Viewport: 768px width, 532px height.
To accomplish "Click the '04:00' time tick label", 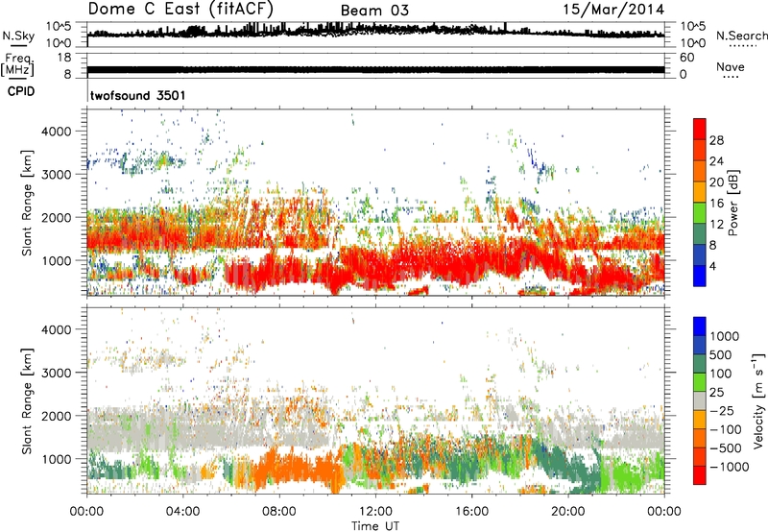I will click(x=182, y=512).
